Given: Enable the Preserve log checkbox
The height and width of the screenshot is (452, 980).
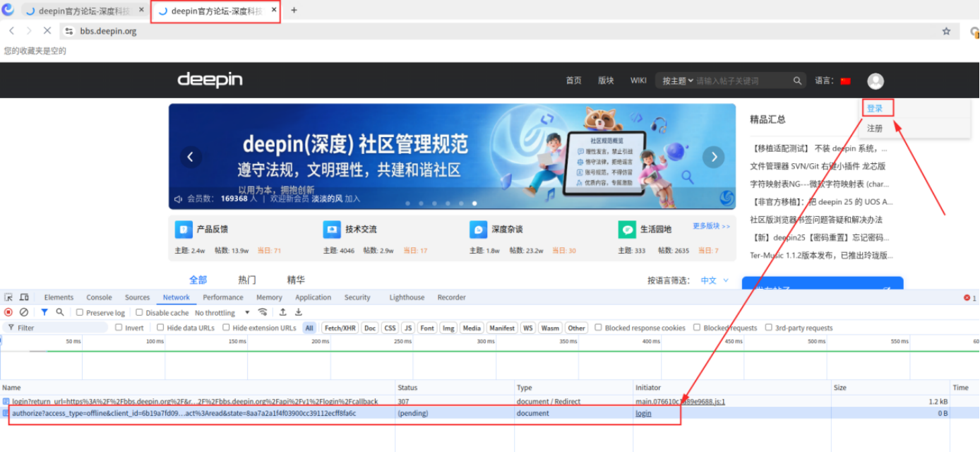Looking at the screenshot, I should tap(80, 313).
